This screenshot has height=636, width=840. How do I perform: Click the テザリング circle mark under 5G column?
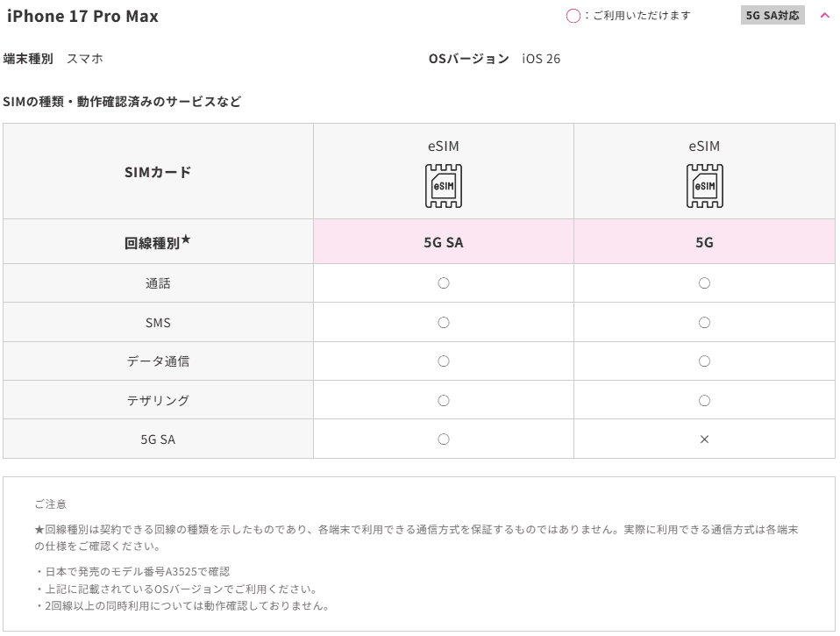pos(704,401)
